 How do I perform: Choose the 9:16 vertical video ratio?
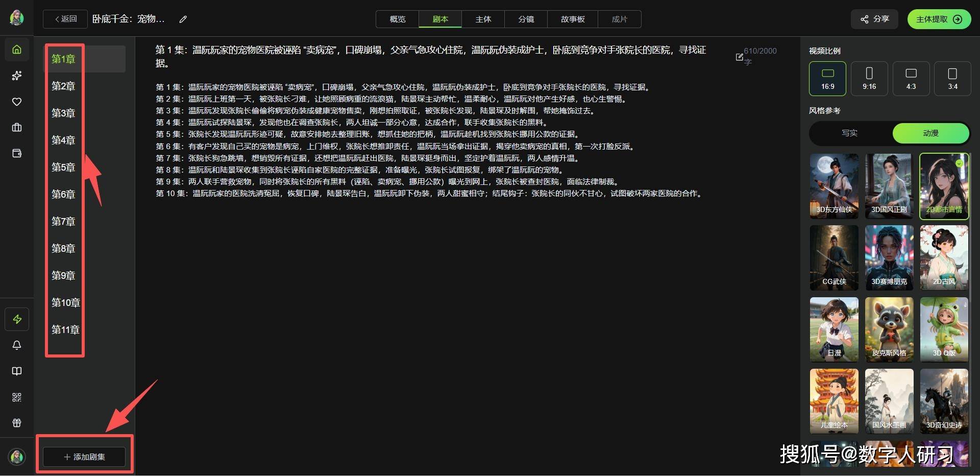click(x=869, y=79)
